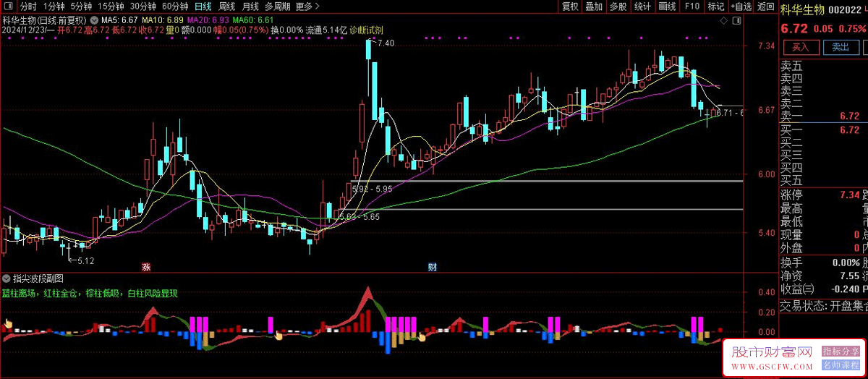
Task: Select the 周线 weekly chart tab
Action: (226, 7)
